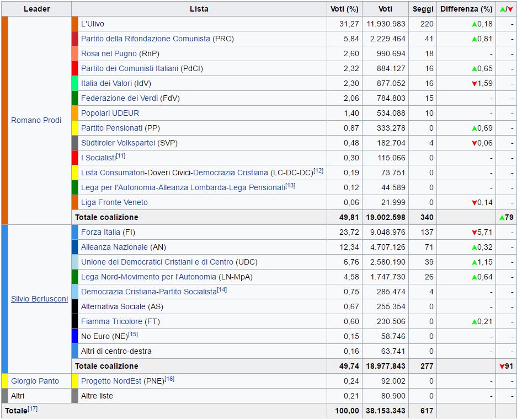Click the Giorgio Panto leader link
517x420 pixels.
tap(35, 381)
